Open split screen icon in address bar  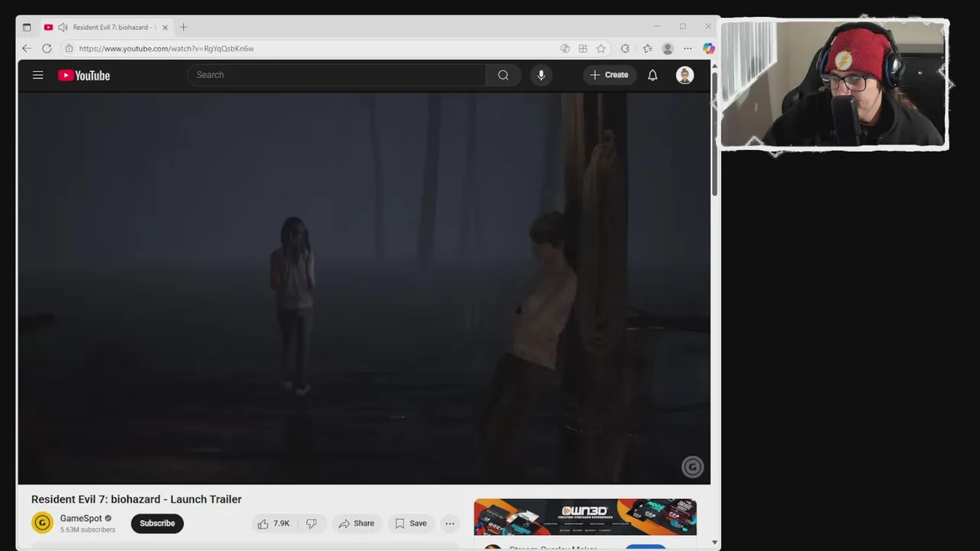[583, 48]
